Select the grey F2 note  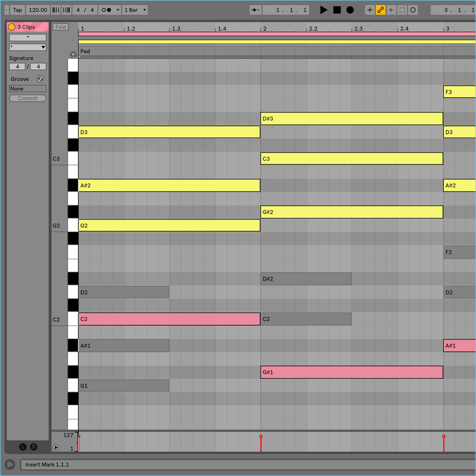pos(460,253)
